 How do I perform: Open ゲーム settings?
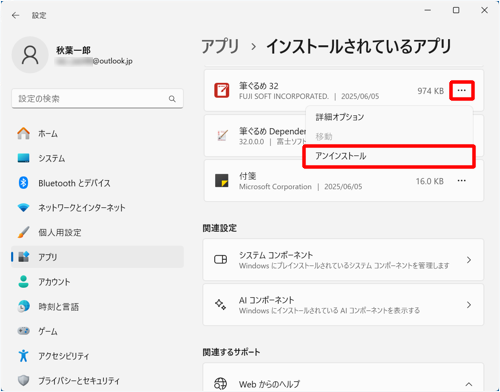tap(97, 331)
